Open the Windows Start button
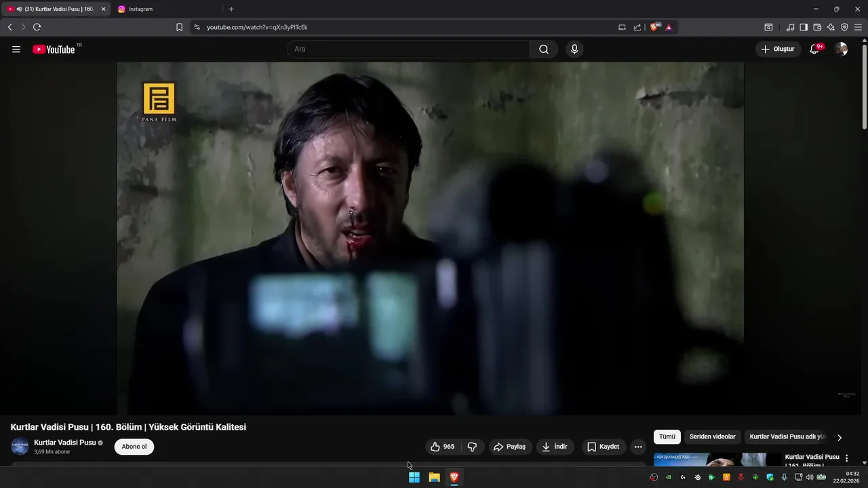 coord(414,477)
